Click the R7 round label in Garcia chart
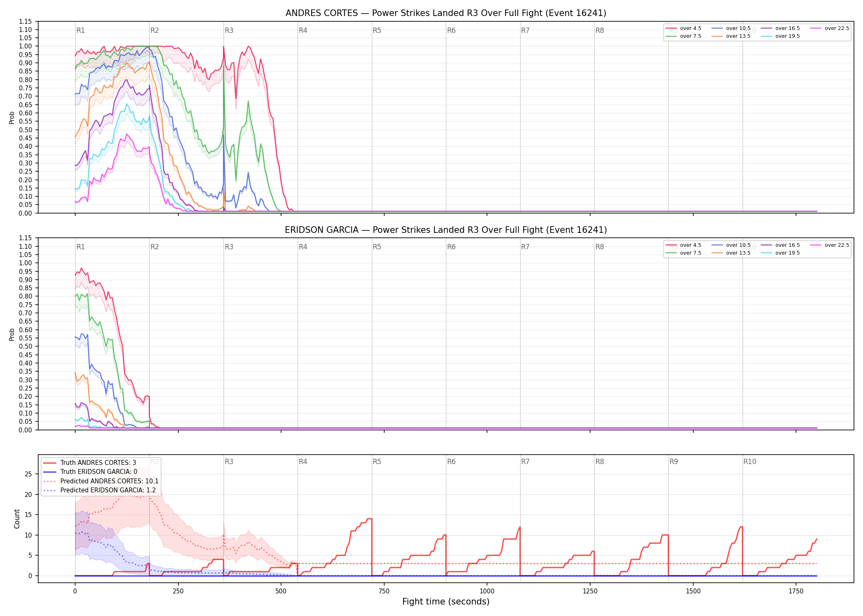863x616 pixels. 525,247
